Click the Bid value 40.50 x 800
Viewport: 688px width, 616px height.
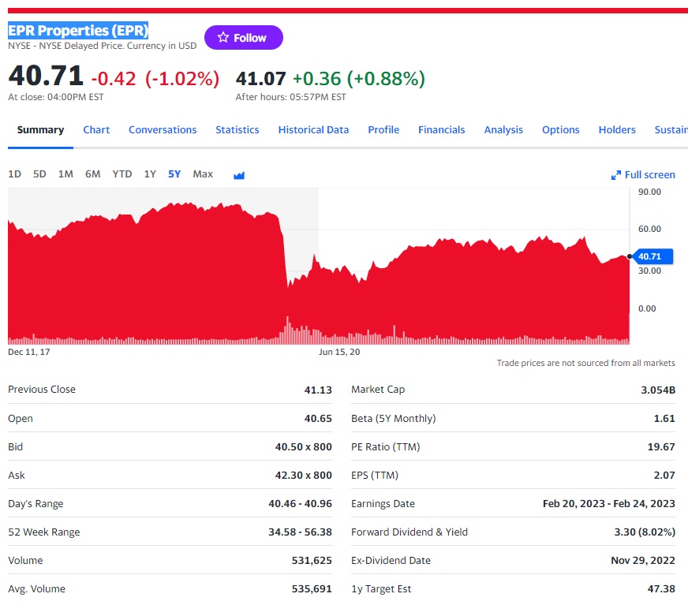[x=304, y=447]
